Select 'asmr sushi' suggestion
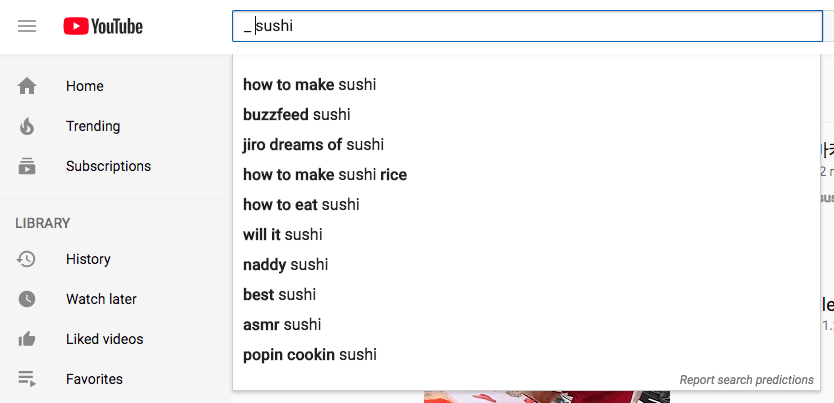 tap(282, 325)
